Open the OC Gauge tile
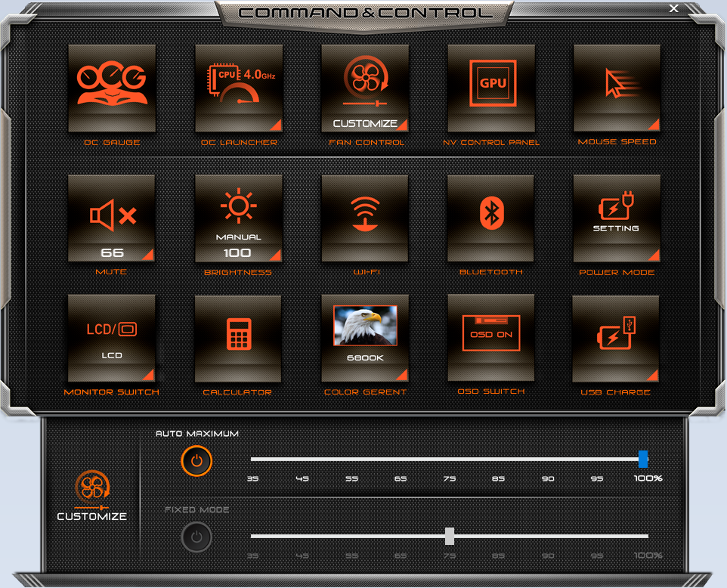 click(112, 88)
